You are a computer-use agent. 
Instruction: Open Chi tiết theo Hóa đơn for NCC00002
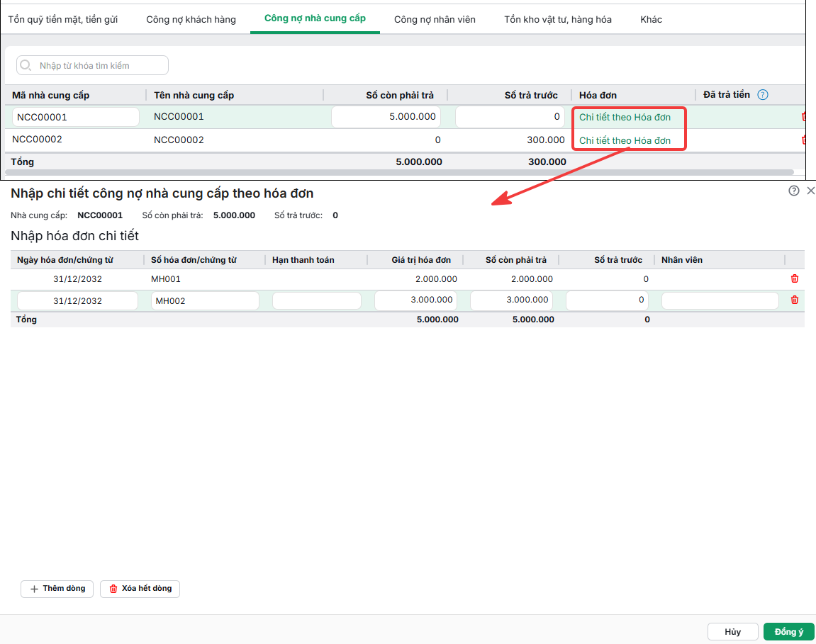click(625, 141)
